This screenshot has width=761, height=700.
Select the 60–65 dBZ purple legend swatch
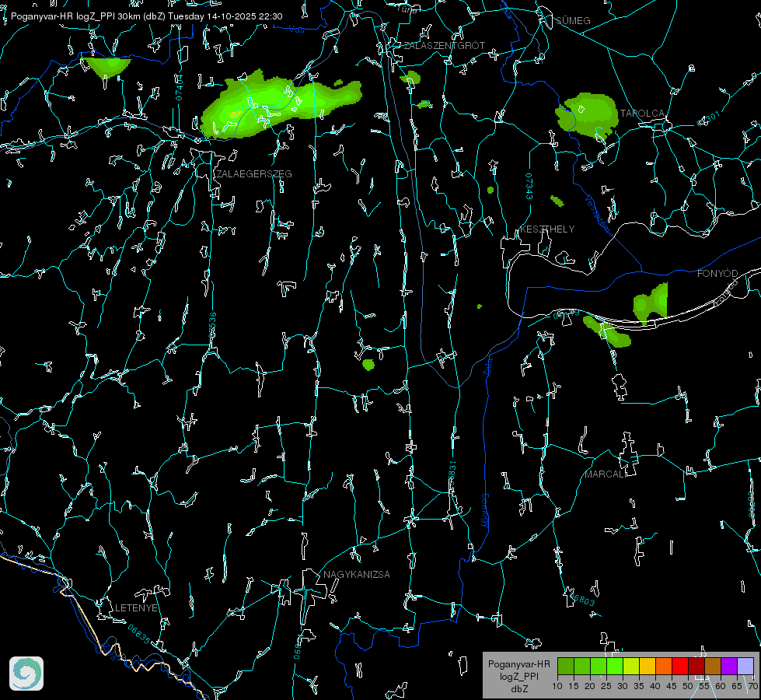point(729,666)
